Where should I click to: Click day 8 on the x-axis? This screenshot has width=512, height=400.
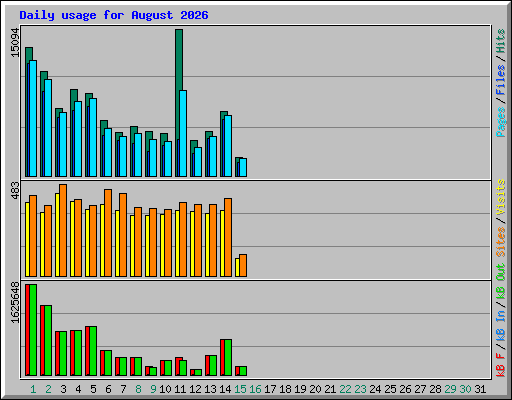click(x=138, y=389)
